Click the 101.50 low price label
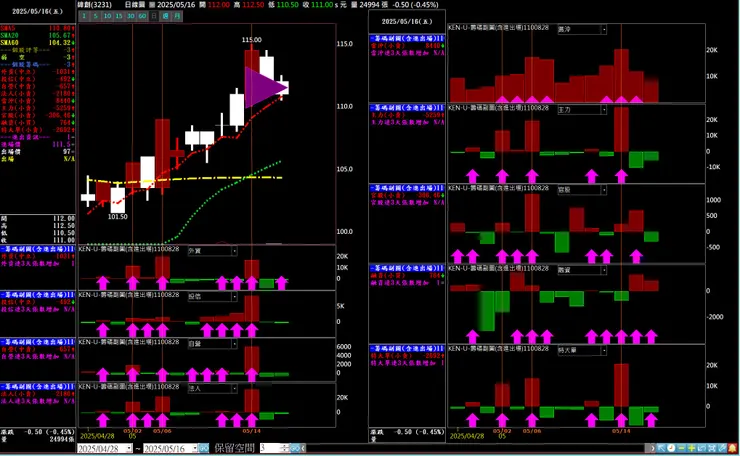This screenshot has height=456, width=740. [118, 217]
